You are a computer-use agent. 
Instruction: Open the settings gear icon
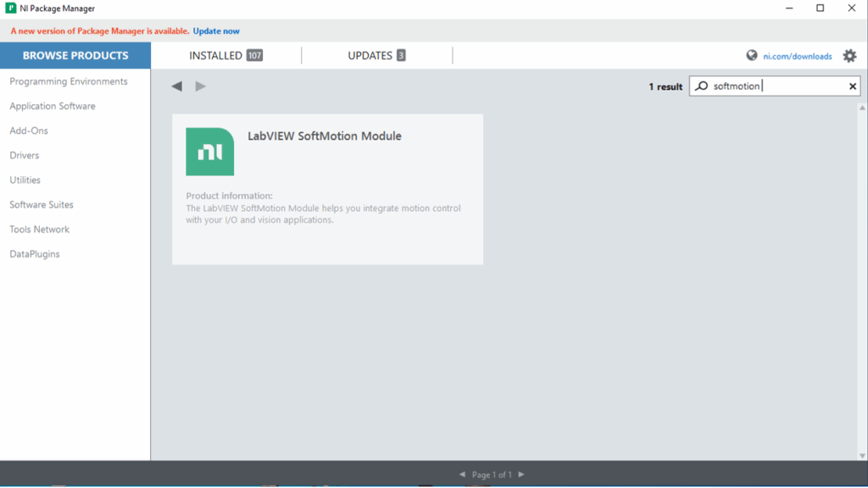click(x=849, y=56)
